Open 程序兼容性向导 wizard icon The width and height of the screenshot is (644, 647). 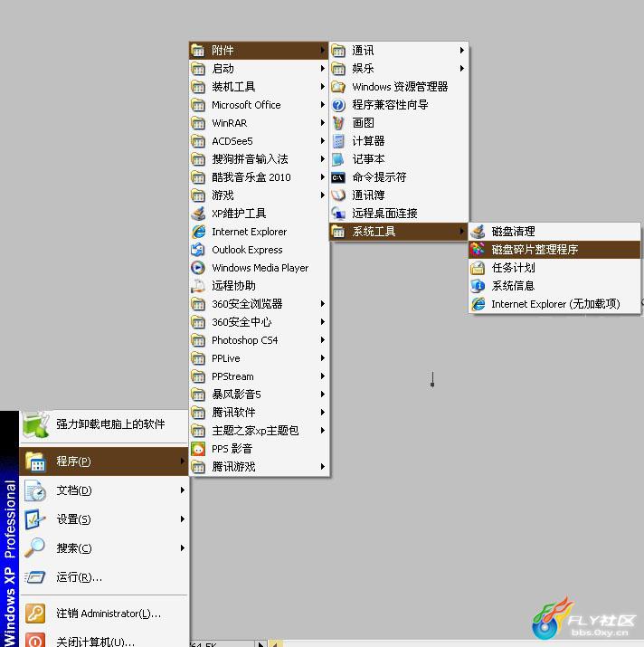pyautogui.click(x=338, y=105)
